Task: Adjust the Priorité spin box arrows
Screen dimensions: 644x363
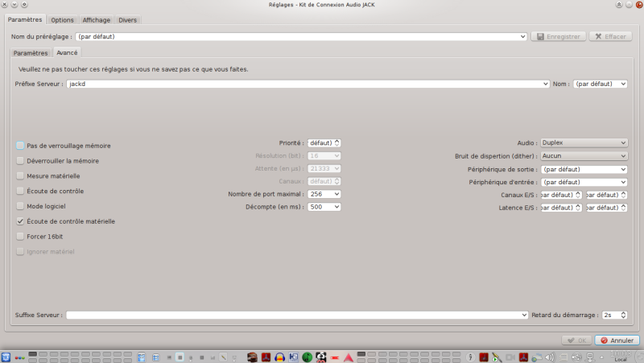Action: tap(336, 143)
